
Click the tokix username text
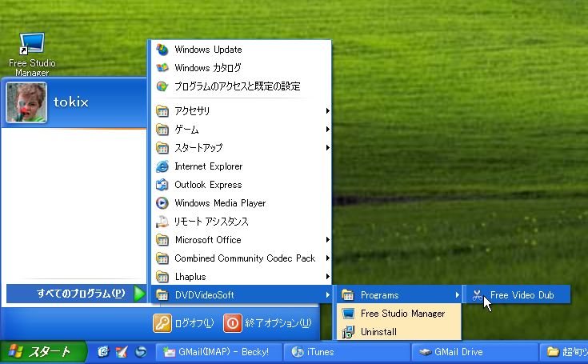tap(71, 102)
